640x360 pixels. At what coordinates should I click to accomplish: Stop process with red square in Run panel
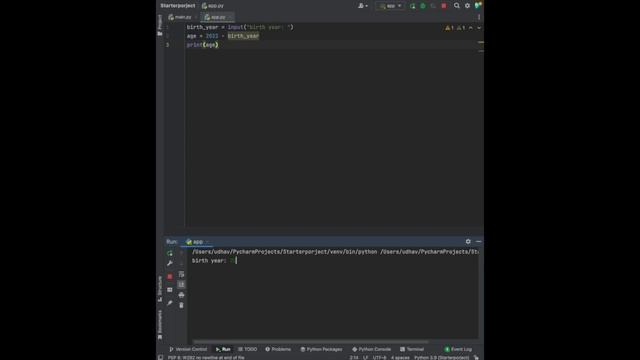170,276
